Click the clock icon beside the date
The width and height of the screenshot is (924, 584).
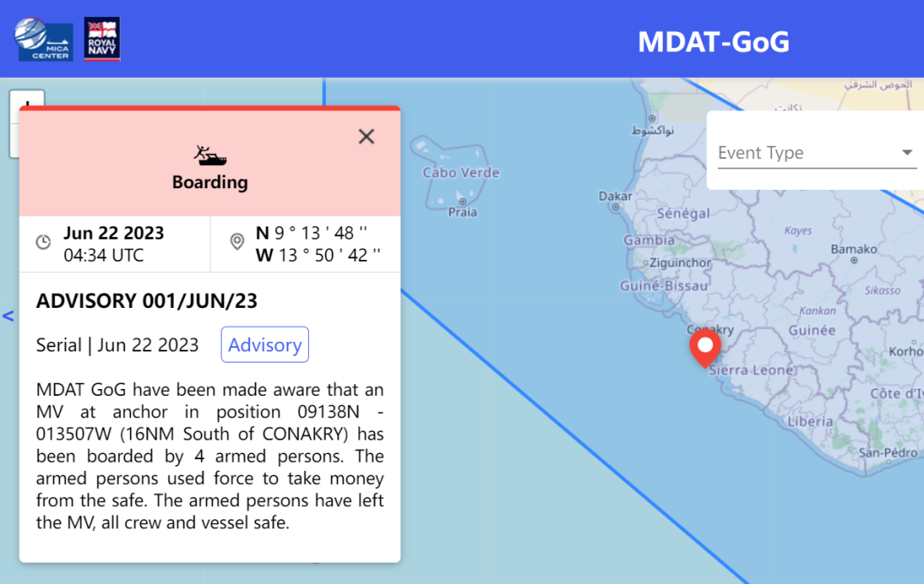44,242
